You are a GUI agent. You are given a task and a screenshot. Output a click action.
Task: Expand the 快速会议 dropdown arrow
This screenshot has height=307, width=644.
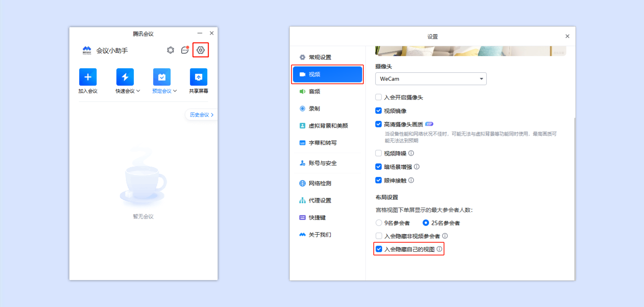tap(138, 91)
